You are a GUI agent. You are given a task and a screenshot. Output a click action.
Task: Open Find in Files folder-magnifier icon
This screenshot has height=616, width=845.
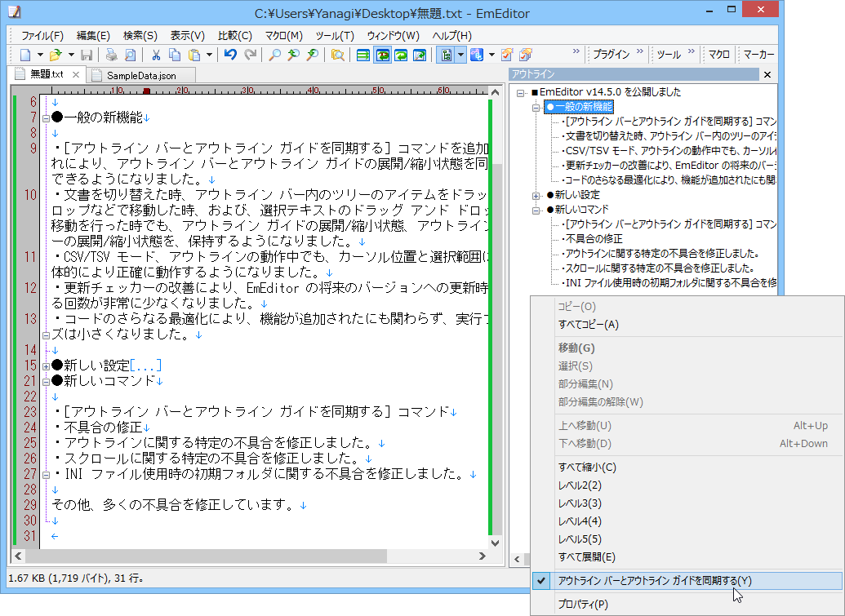point(337,55)
